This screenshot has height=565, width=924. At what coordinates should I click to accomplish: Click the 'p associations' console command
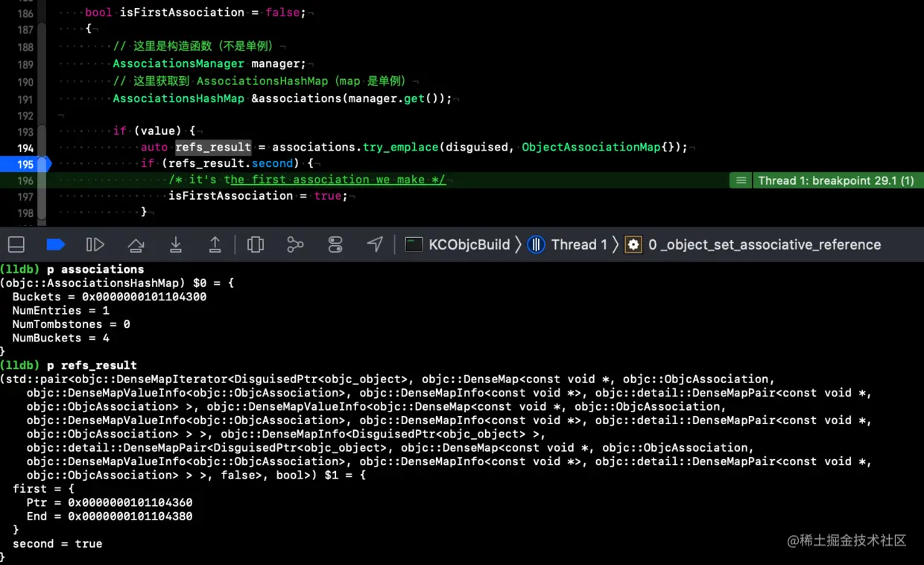tap(95, 269)
